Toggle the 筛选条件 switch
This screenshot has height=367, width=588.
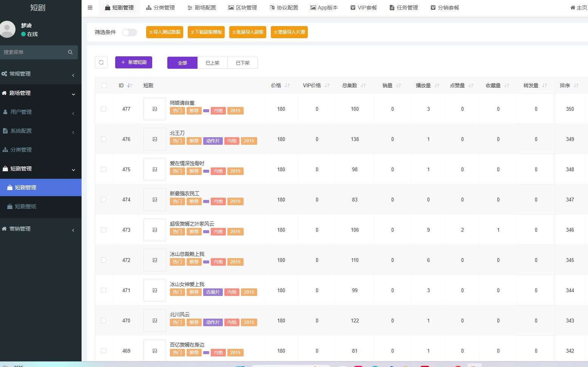click(130, 33)
